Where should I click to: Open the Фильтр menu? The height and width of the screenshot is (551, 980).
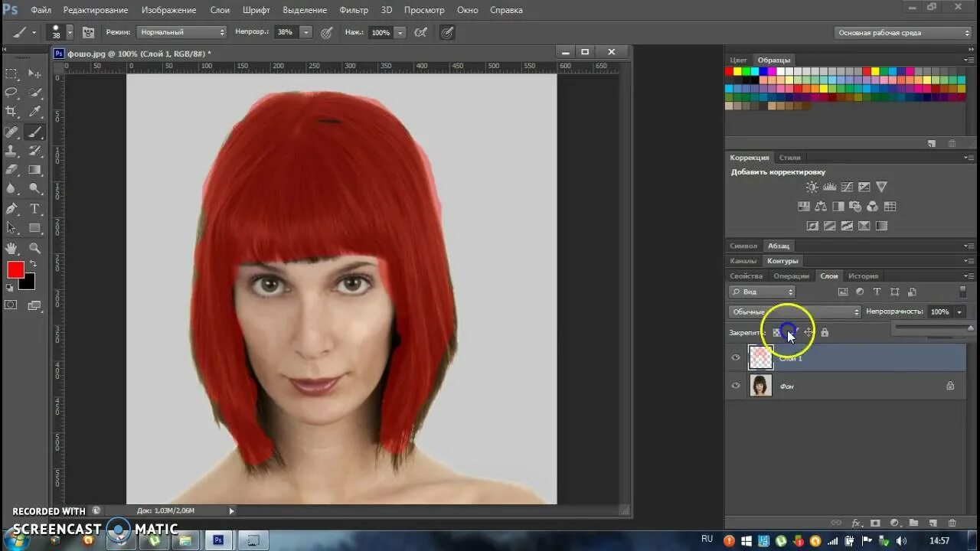[x=354, y=10]
